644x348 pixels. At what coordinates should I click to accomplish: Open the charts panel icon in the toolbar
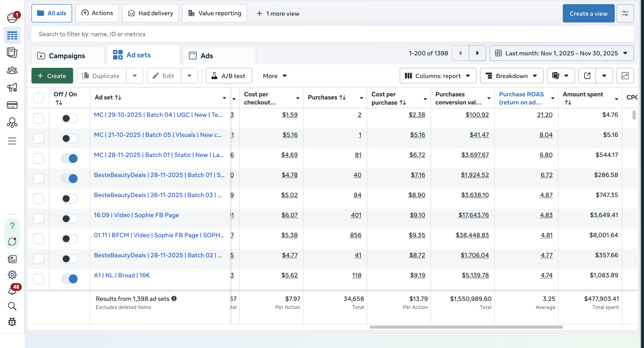pyautogui.click(x=625, y=76)
